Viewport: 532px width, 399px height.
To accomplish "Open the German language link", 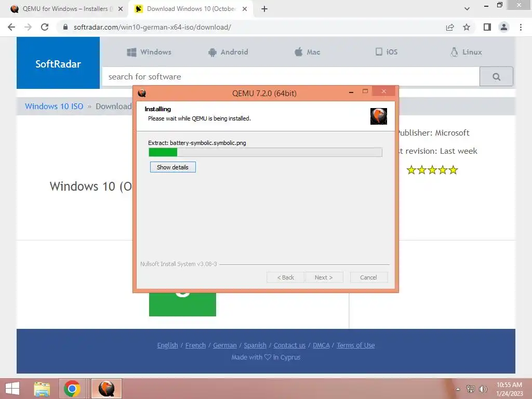I will coord(224,345).
